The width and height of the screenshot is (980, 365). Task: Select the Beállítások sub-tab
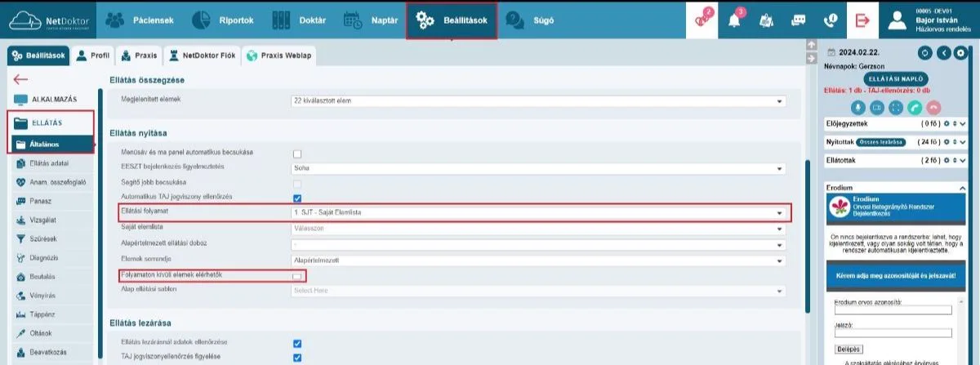tap(39, 56)
